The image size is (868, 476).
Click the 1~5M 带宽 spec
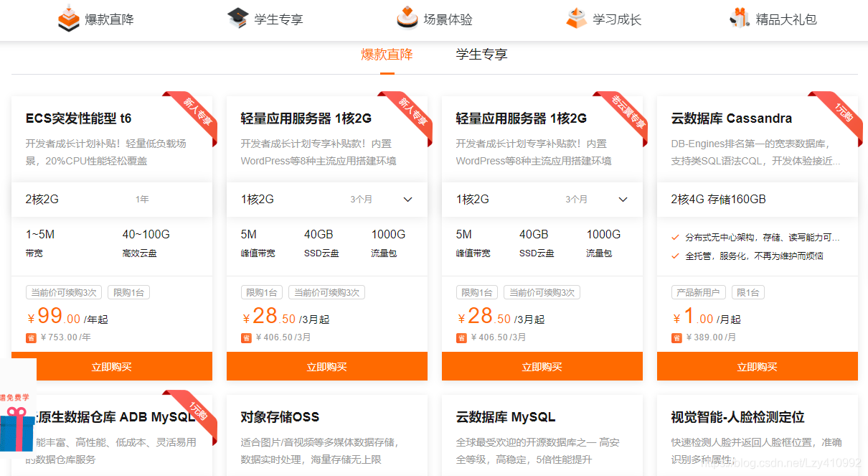(x=40, y=243)
